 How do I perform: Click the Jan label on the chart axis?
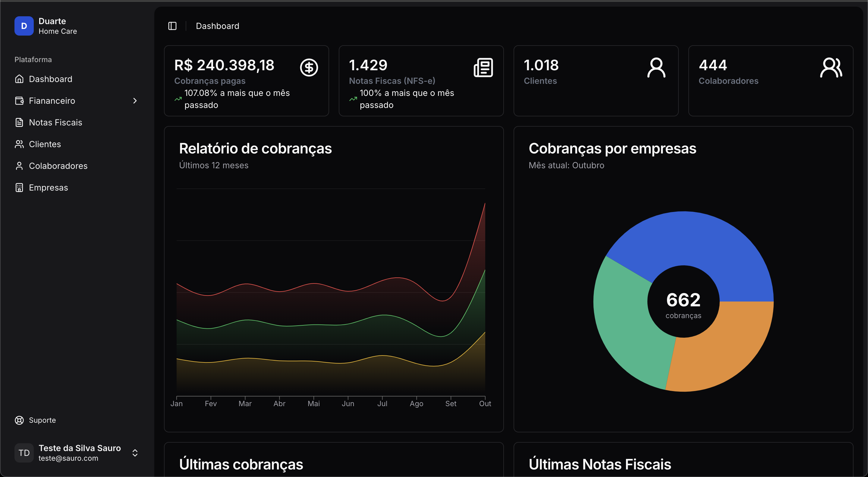point(176,403)
